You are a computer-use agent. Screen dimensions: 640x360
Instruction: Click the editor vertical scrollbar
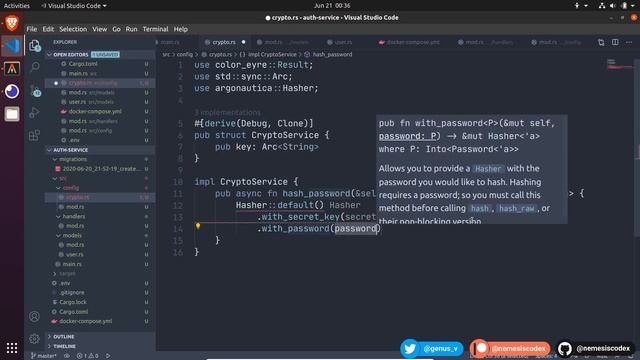point(637,147)
